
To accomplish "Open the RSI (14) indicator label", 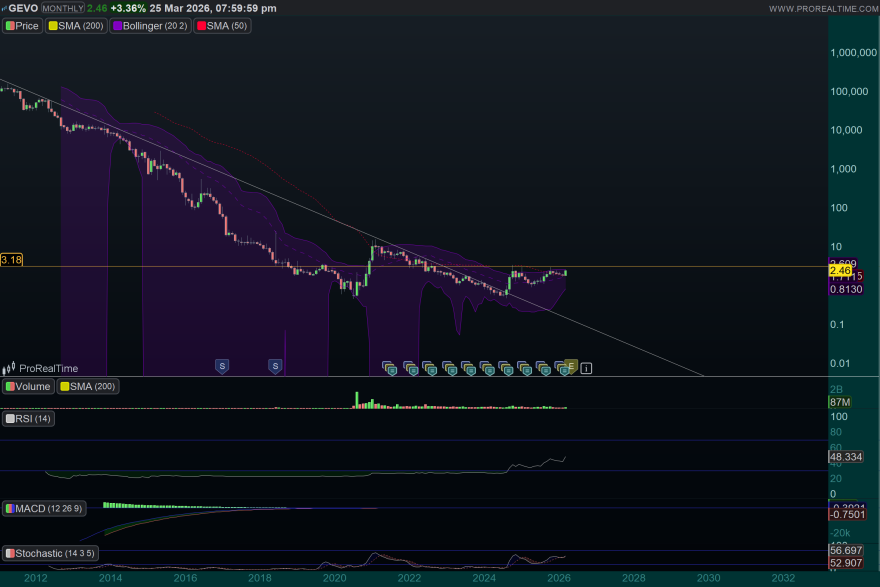I will pos(30,419).
